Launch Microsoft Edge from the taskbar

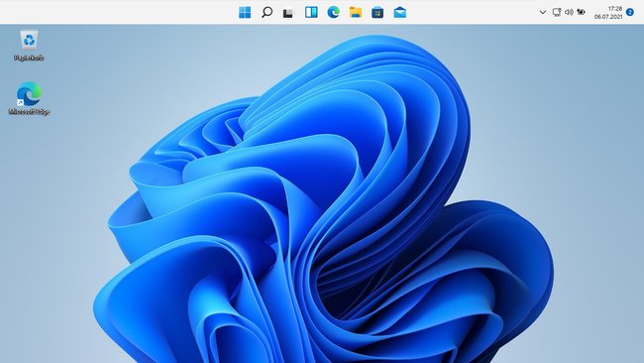tap(334, 12)
